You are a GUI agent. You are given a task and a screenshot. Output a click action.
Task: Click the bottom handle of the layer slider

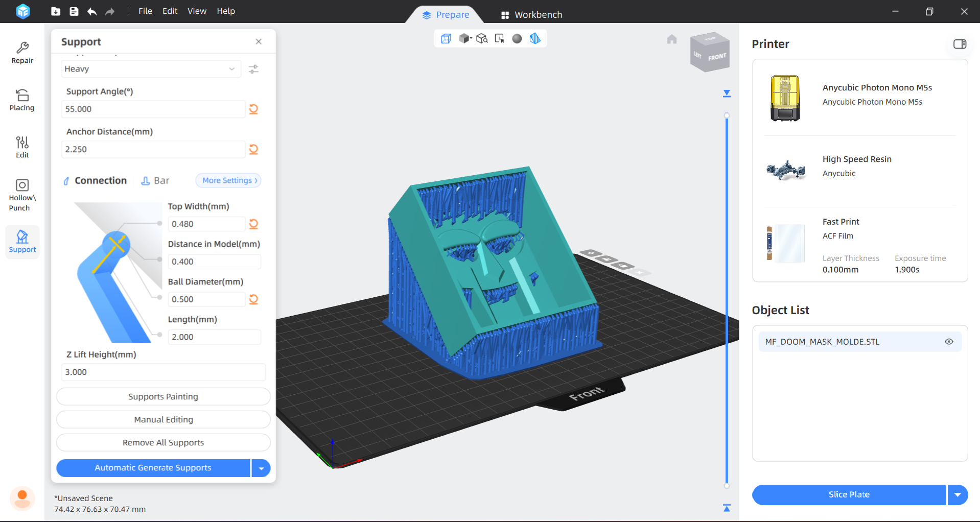727,486
